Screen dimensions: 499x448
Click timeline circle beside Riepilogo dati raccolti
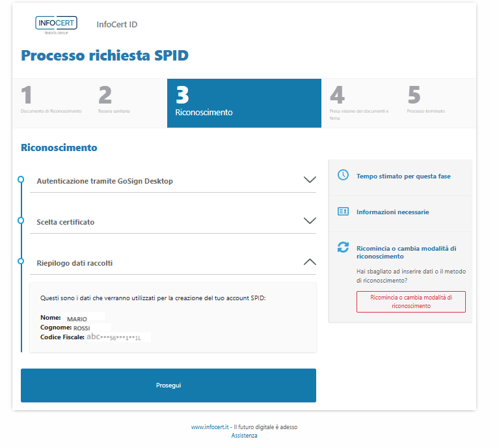pyautogui.click(x=21, y=261)
